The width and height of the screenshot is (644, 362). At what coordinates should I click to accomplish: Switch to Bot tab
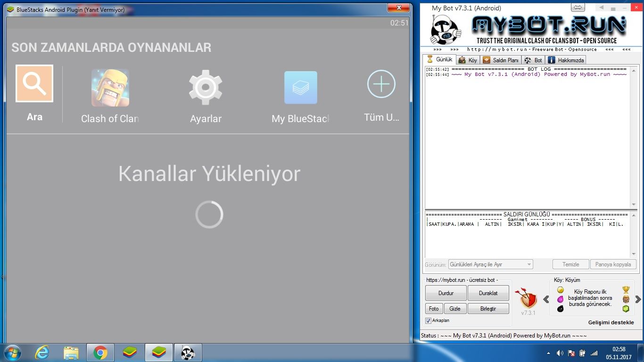[533, 60]
